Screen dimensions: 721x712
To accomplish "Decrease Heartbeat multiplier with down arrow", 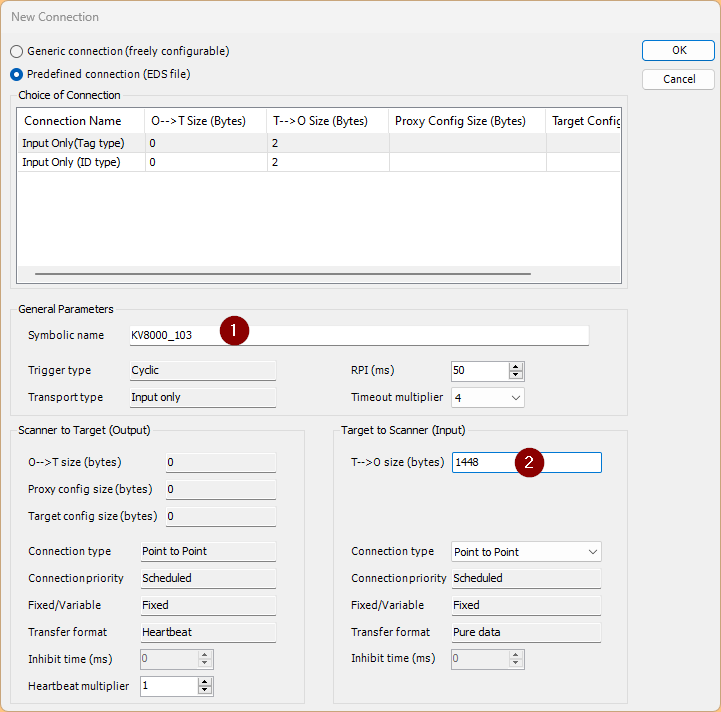I will [205, 690].
